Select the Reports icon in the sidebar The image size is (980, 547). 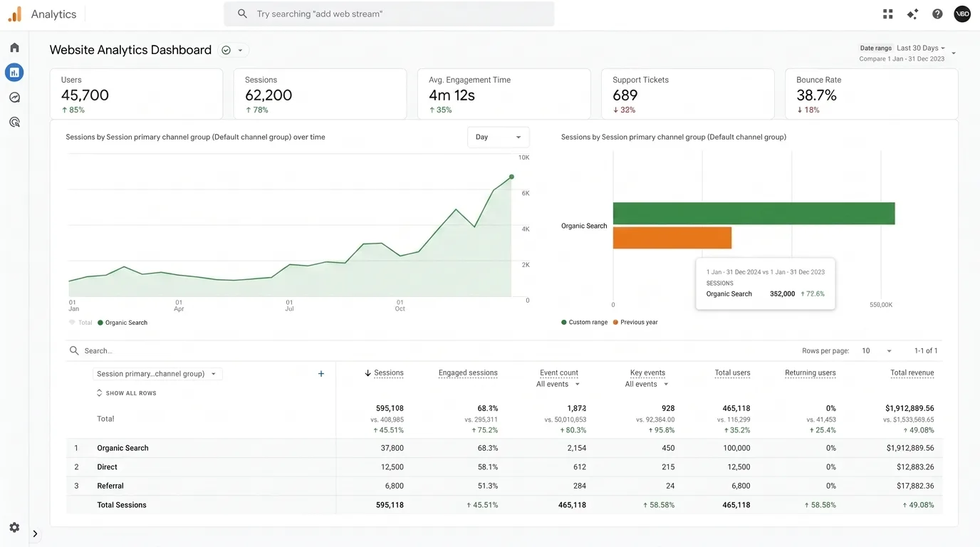[14, 73]
